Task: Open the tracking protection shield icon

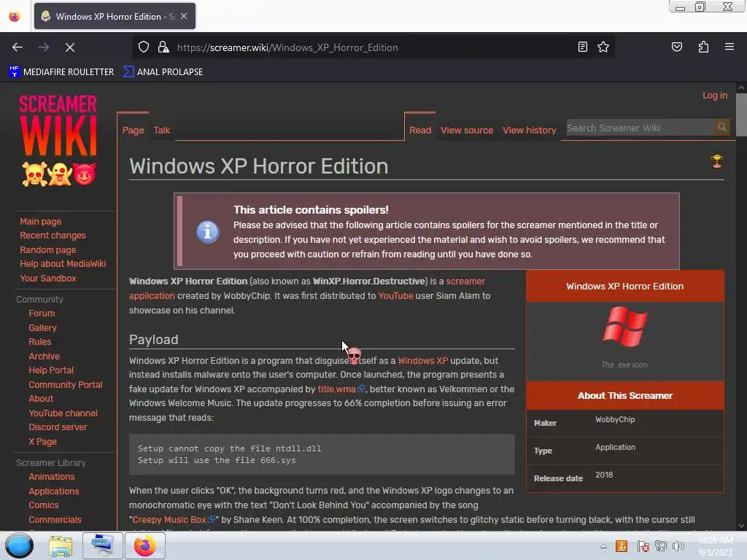Action: point(144,47)
